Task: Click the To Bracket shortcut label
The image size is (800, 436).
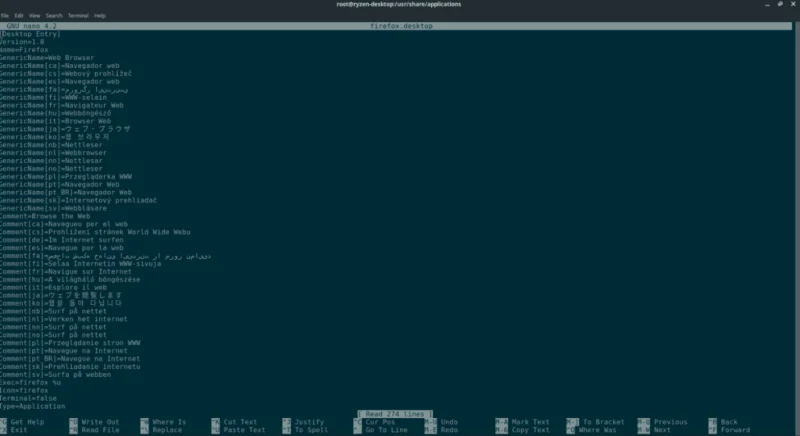Action: 604,422
